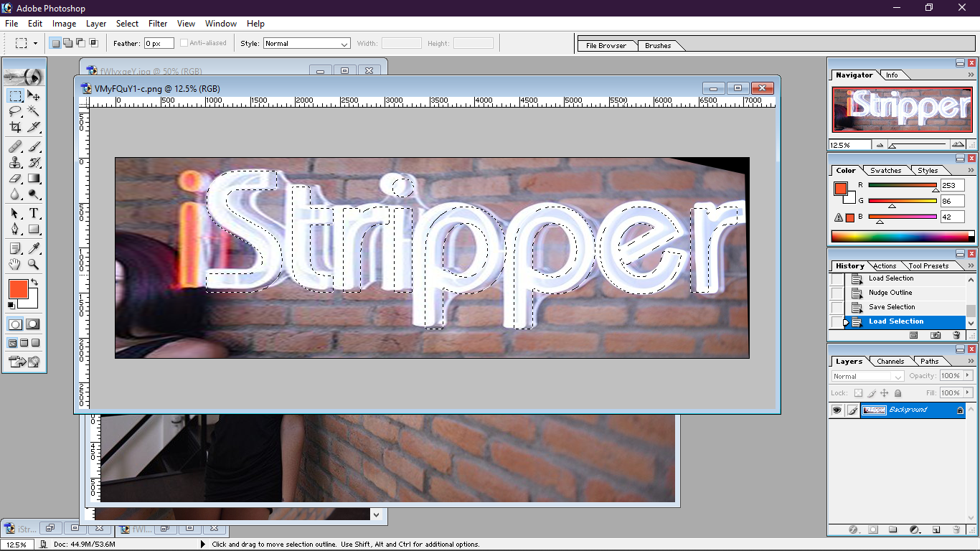Image resolution: width=980 pixels, height=551 pixels.
Task: Click the foreground color swatch in toolbox
Action: tap(17, 288)
